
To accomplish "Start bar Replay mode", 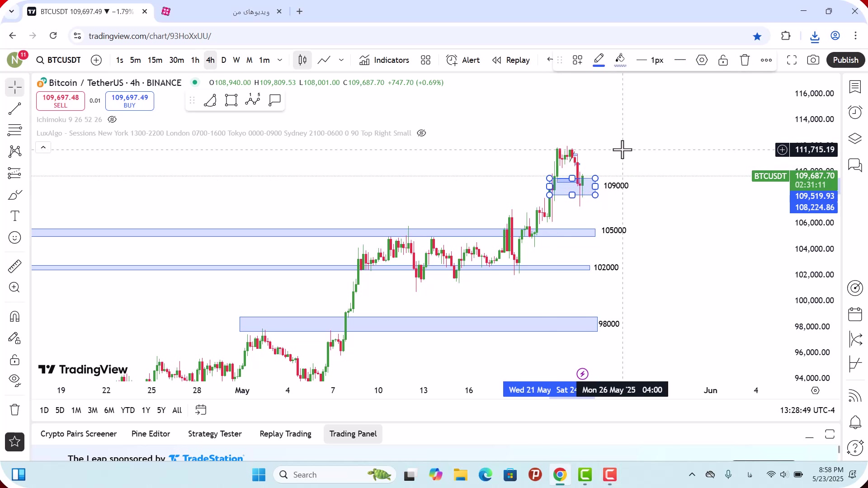I will pyautogui.click(x=511, y=60).
